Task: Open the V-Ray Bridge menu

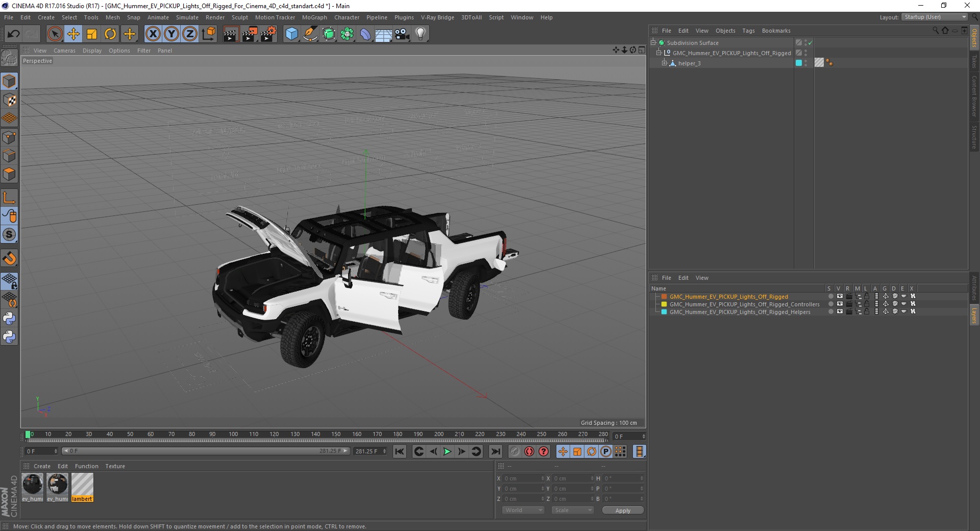Action: [x=437, y=17]
